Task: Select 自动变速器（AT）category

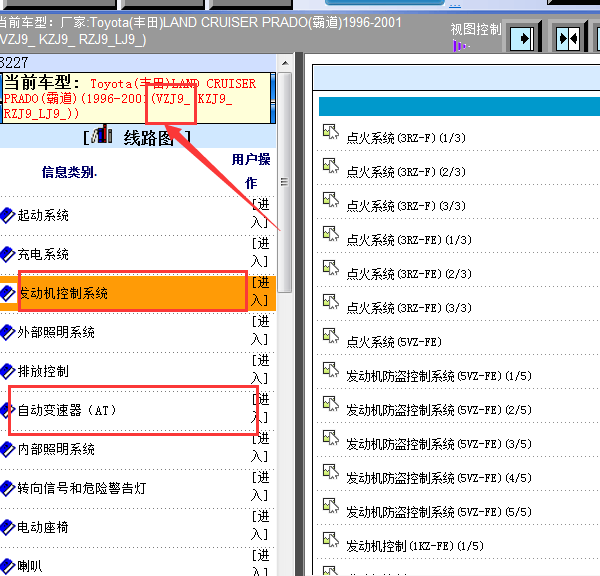Action: (x=67, y=410)
